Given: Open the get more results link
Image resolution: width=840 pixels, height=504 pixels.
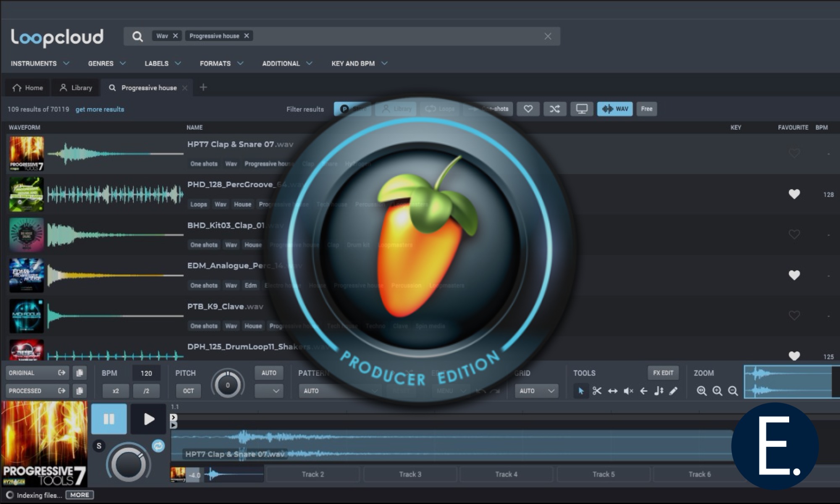Looking at the screenshot, I should (100, 109).
